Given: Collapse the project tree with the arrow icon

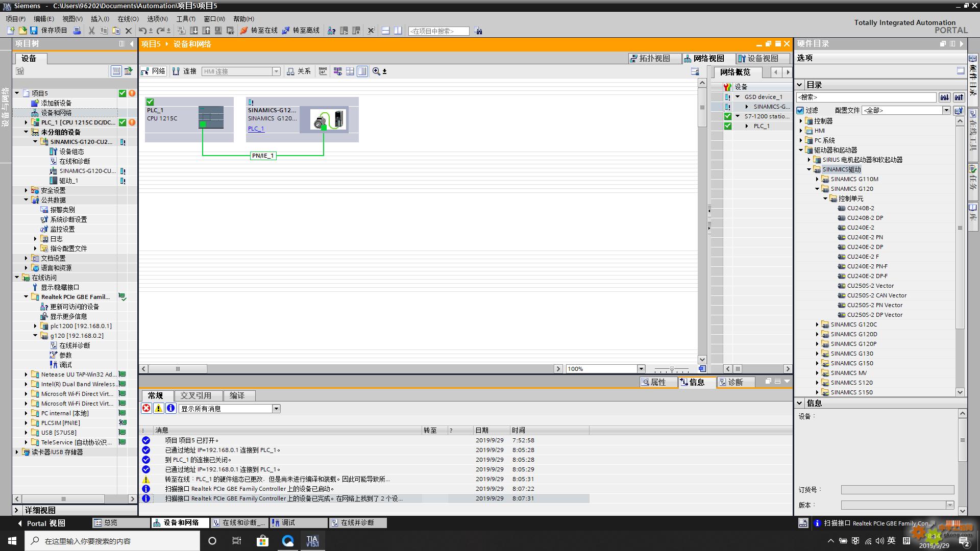Looking at the screenshot, I should click(132, 44).
